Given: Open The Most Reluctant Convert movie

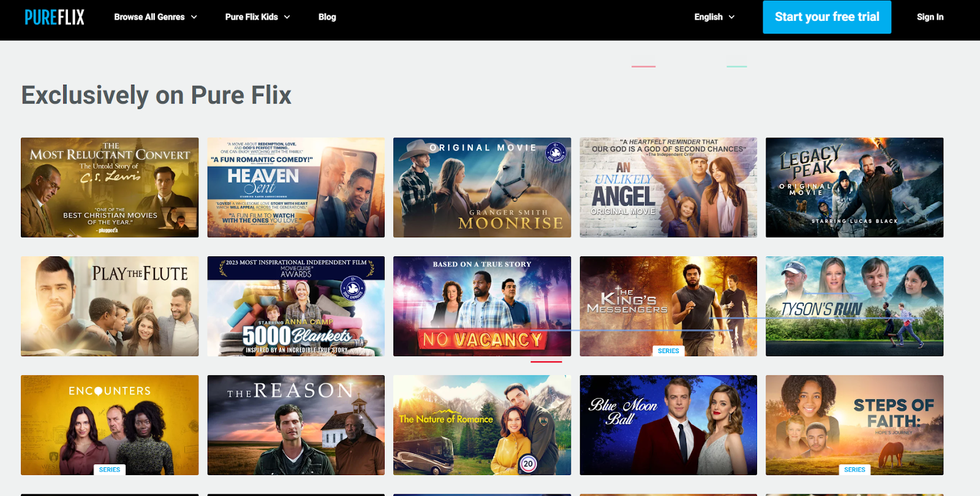Looking at the screenshot, I should coord(110,188).
